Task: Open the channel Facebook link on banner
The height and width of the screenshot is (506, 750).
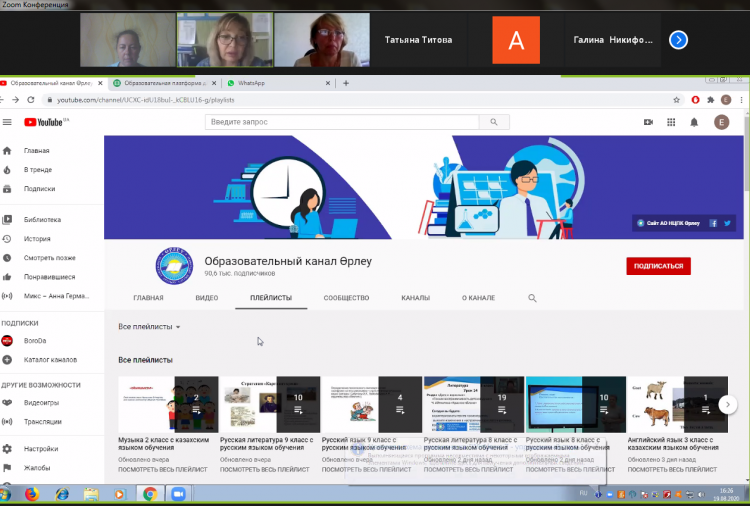Action: click(x=713, y=223)
